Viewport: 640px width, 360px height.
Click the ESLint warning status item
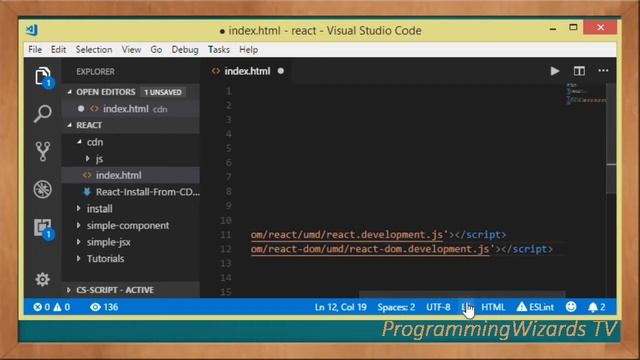535,307
